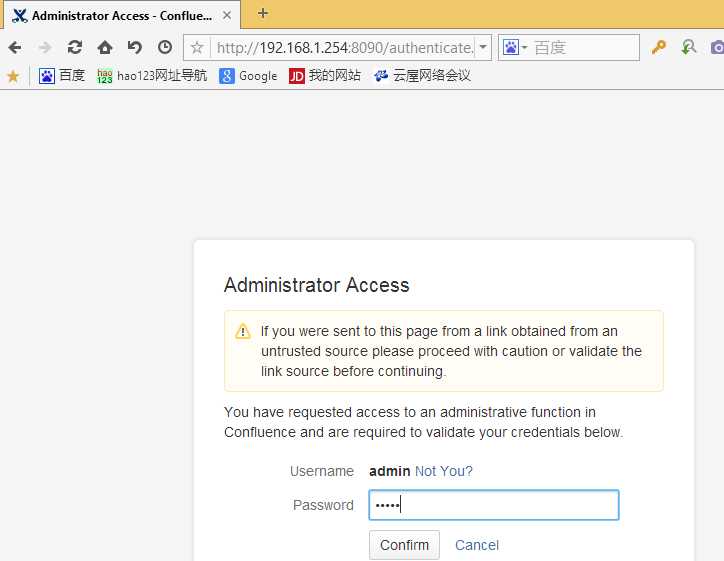Screen dimensions: 724x561
Task: Click the Administrator Access heading
Action: coord(317,285)
